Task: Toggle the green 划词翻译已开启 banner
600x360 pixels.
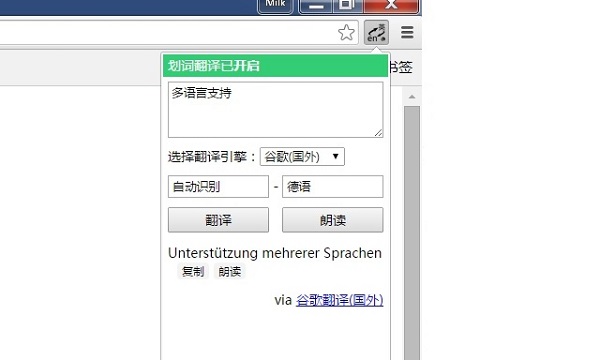Action: (275, 66)
